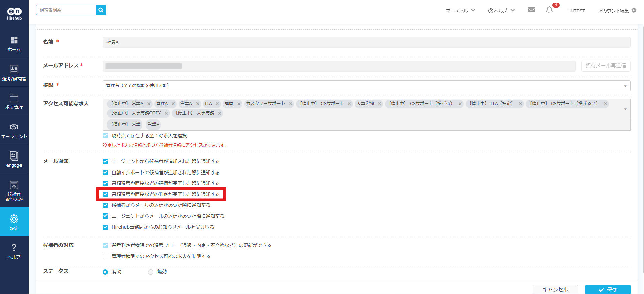
Task: Click the 保存 save button
Action: [607, 289]
